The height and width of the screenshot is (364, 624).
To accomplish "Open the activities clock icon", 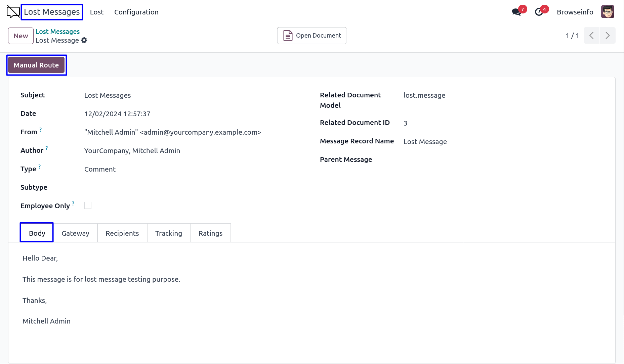I will tap(539, 12).
